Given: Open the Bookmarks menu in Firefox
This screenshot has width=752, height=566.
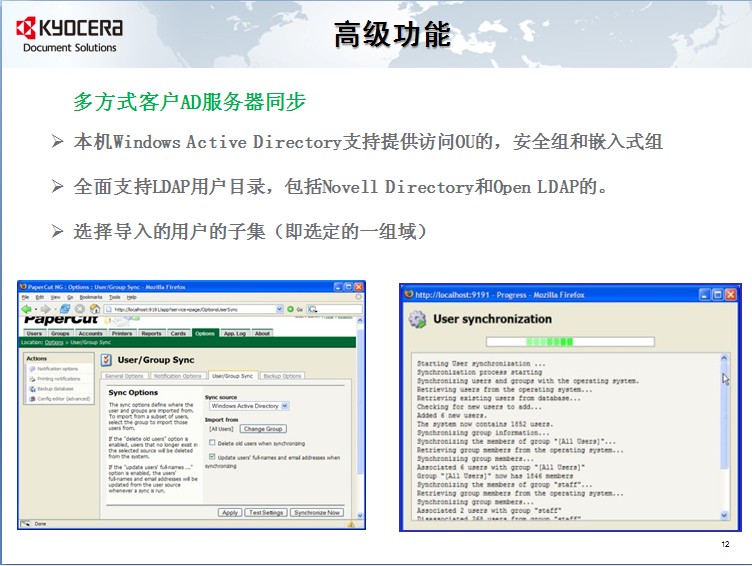Looking at the screenshot, I should (90, 297).
